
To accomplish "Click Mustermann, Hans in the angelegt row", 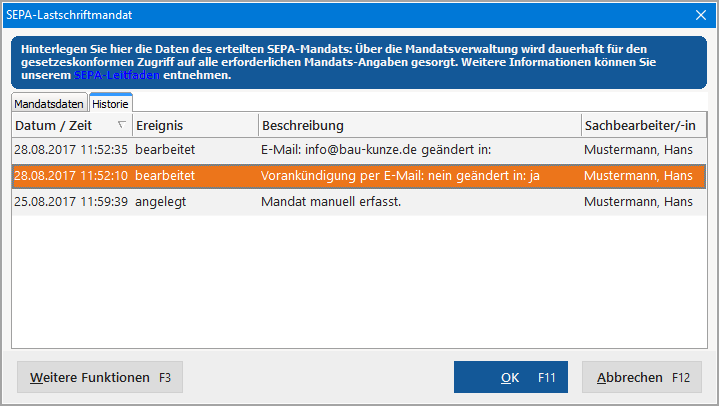I will (638, 202).
